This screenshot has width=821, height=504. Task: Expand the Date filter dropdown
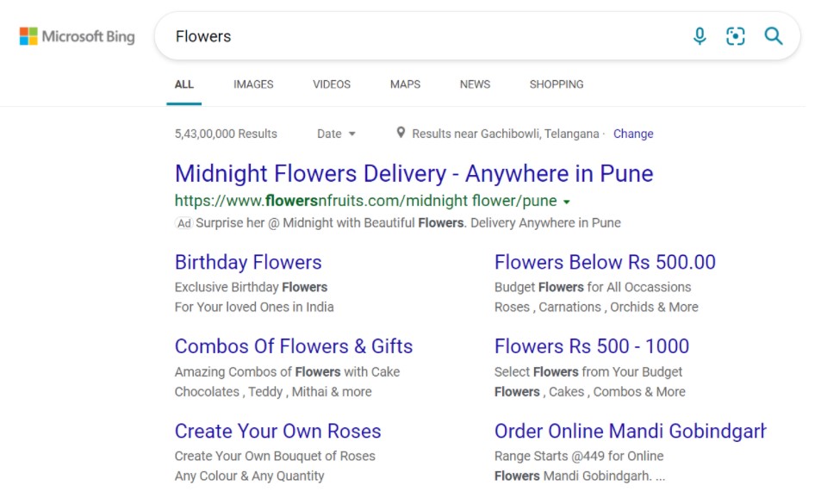point(336,134)
